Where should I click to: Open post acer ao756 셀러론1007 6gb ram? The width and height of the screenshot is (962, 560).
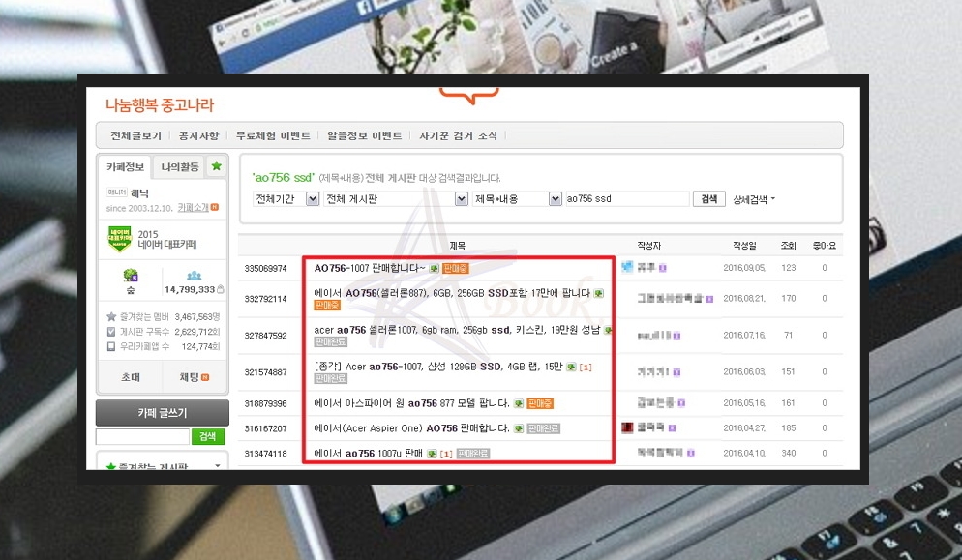(457, 330)
